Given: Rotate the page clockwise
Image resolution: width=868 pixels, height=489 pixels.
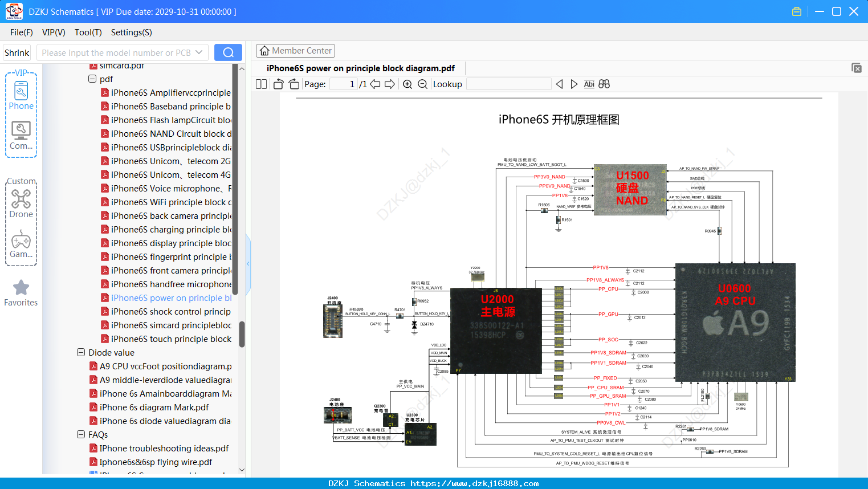Looking at the screenshot, I should point(294,84).
